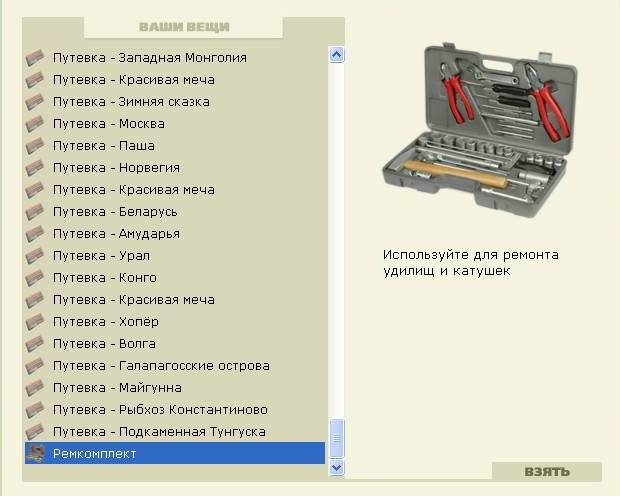Click ticket icon beside Конго
Image resolution: width=620 pixels, height=496 pixels.
coord(34,278)
